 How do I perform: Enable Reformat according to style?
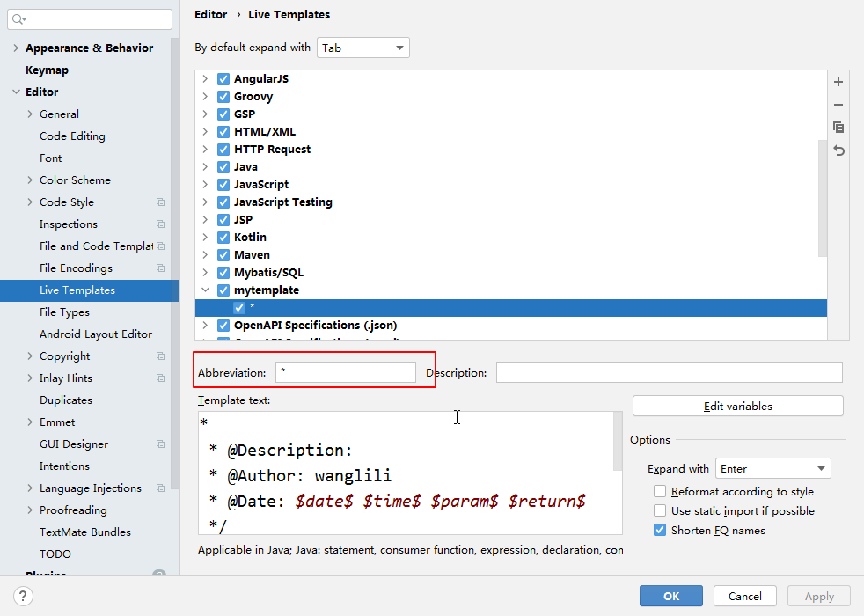click(660, 492)
